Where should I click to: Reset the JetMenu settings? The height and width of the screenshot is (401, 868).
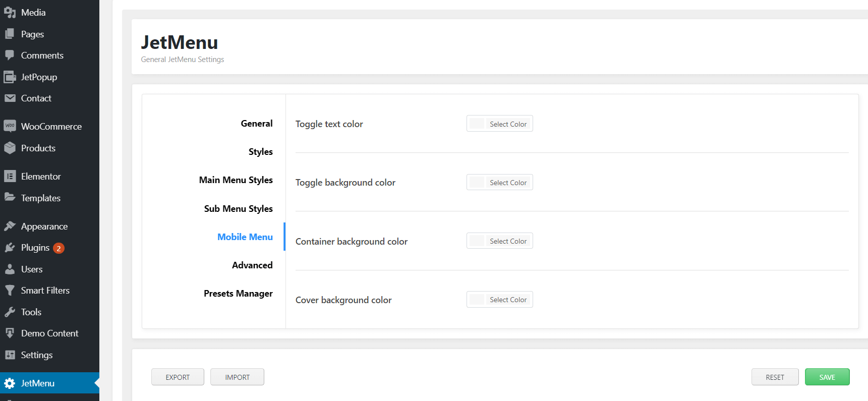(x=775, y=377)
